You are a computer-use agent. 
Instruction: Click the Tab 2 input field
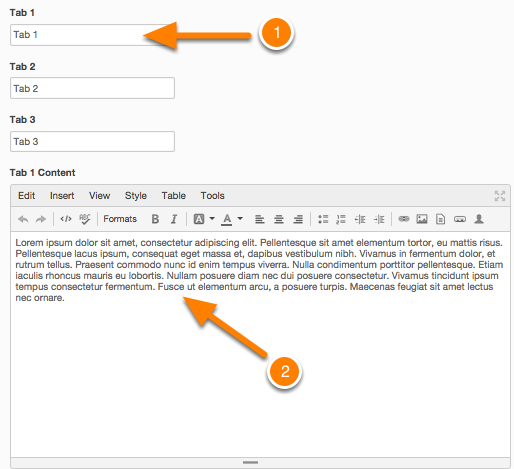pos(92,88)
